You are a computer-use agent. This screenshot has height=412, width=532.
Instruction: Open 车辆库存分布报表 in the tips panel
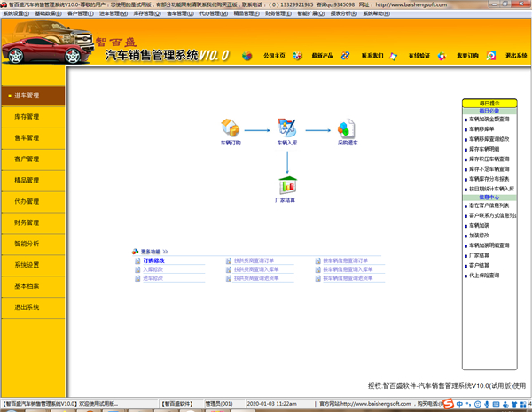click(489, 179)
